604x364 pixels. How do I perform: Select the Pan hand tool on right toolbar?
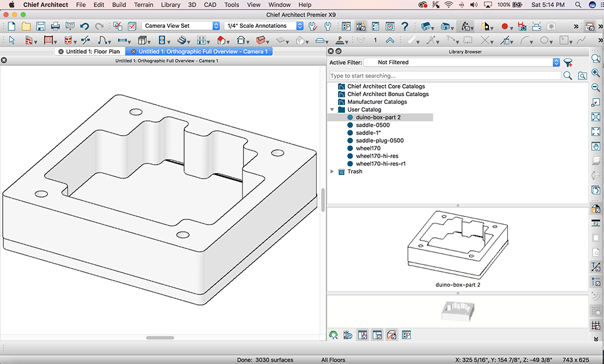[596, 146]
